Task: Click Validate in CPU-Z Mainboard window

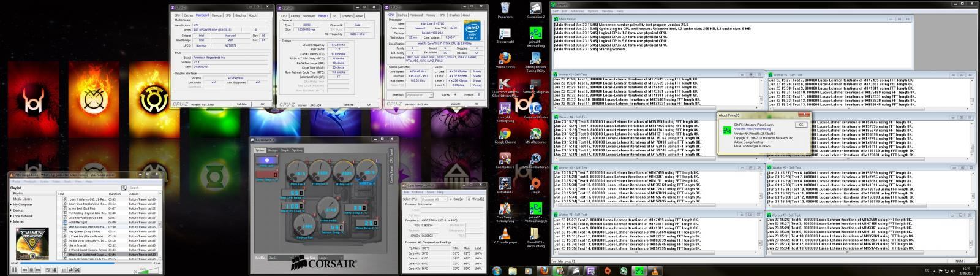Action: tap(241, 104)
